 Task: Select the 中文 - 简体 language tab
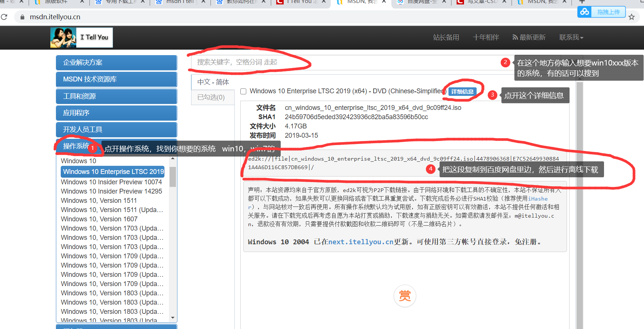pyautogui.click(x=213, y=82)
